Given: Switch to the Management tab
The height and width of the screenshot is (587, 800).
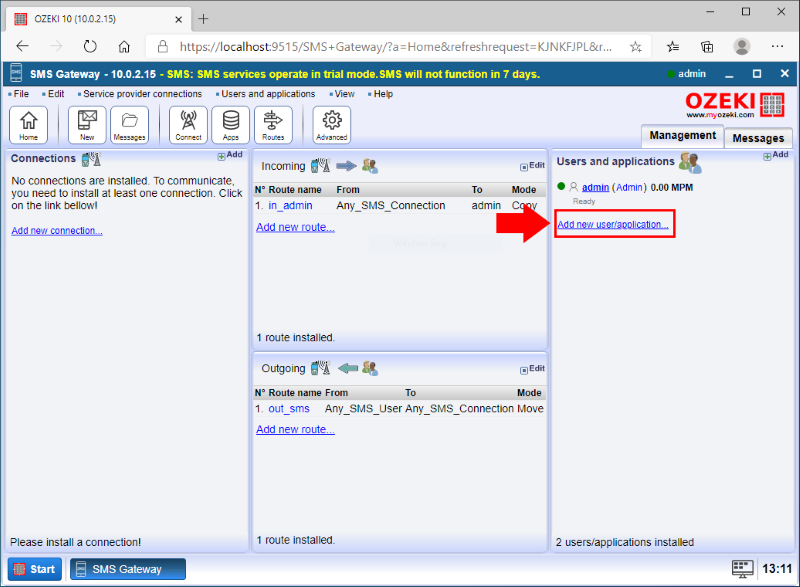Looking at the screenshot, I should 682,136.
